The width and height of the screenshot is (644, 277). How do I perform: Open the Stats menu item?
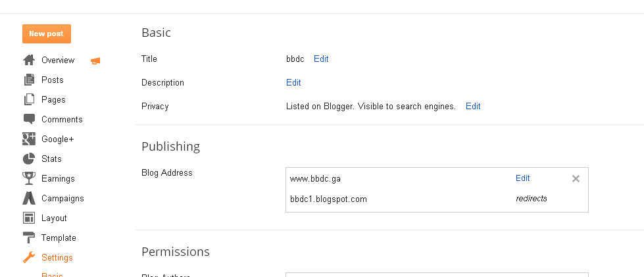click(51, 159)
